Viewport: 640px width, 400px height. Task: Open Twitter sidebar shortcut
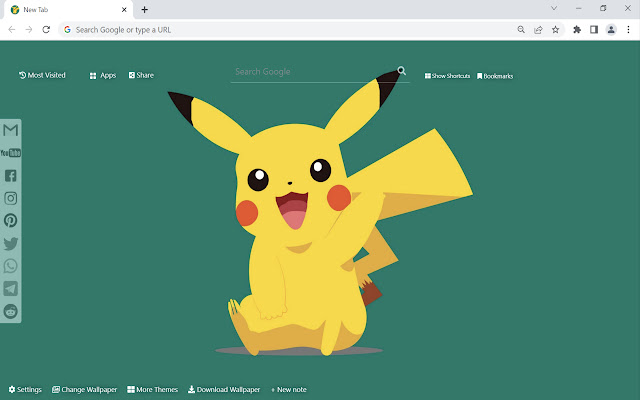(x=11, y=244)
